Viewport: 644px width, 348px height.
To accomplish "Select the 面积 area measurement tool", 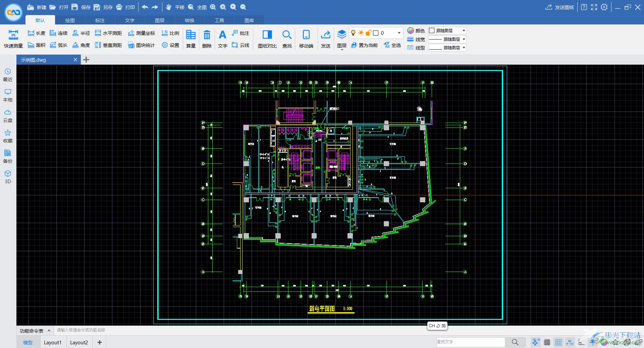I will coord(37,45).
